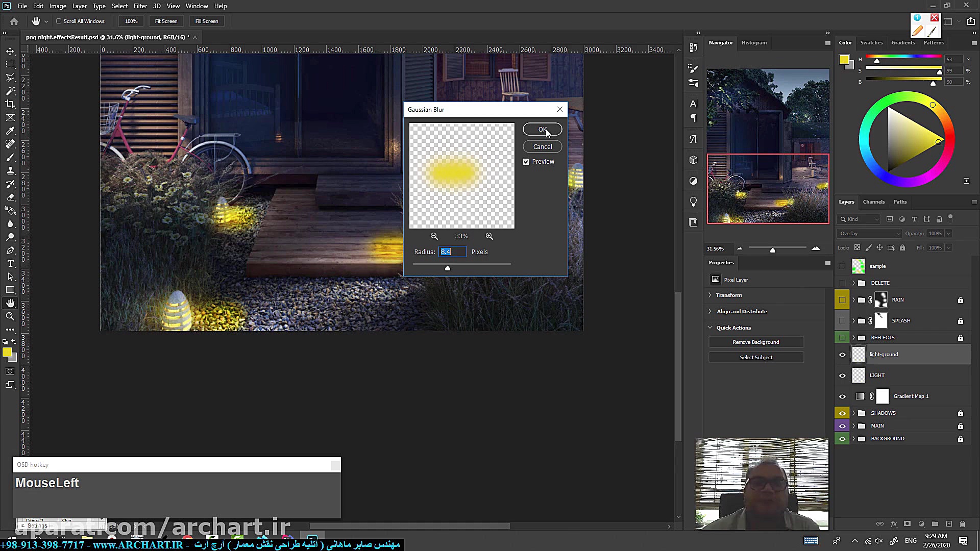
Task: Select the Move tool
Action: pyautogui.click(x=10, y=51)
